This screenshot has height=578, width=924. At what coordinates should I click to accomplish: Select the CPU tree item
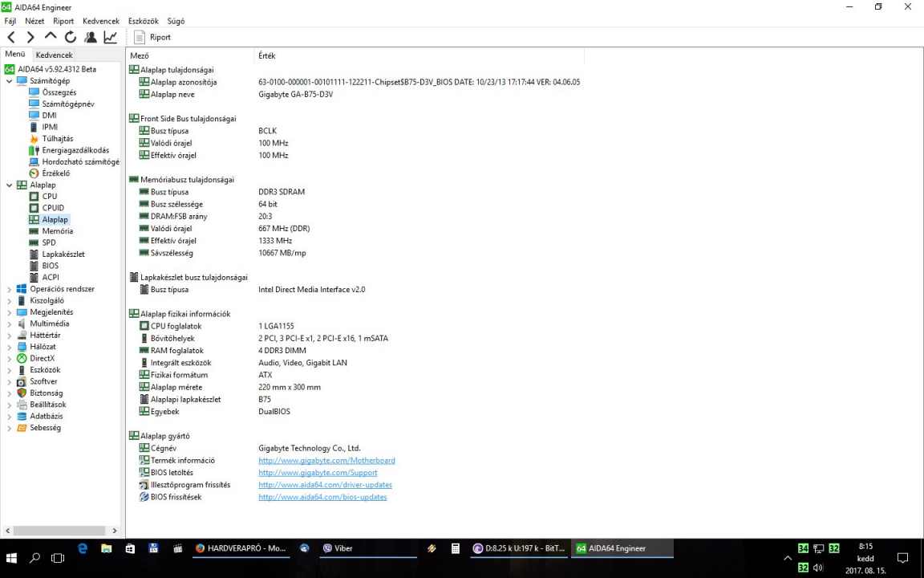[x=50, y=197]
